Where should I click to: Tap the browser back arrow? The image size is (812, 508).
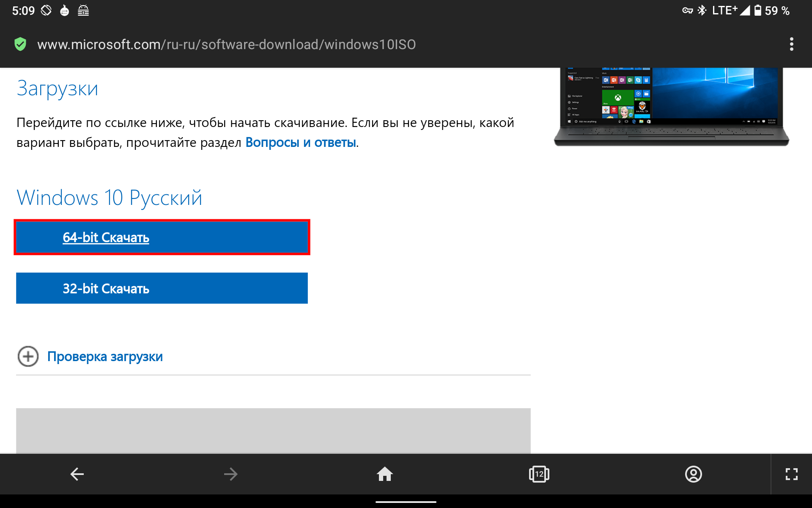click(x=77, y=474)
